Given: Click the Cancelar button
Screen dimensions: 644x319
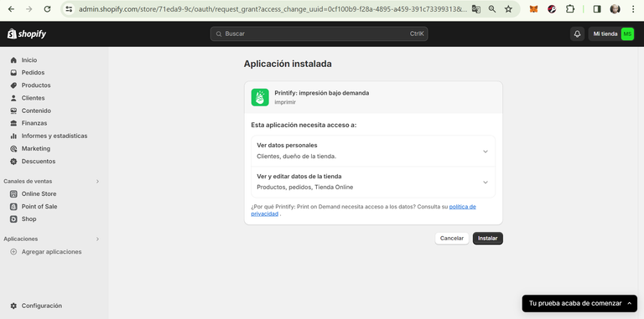Looking at the screenshot, I should tap(452, 239).
